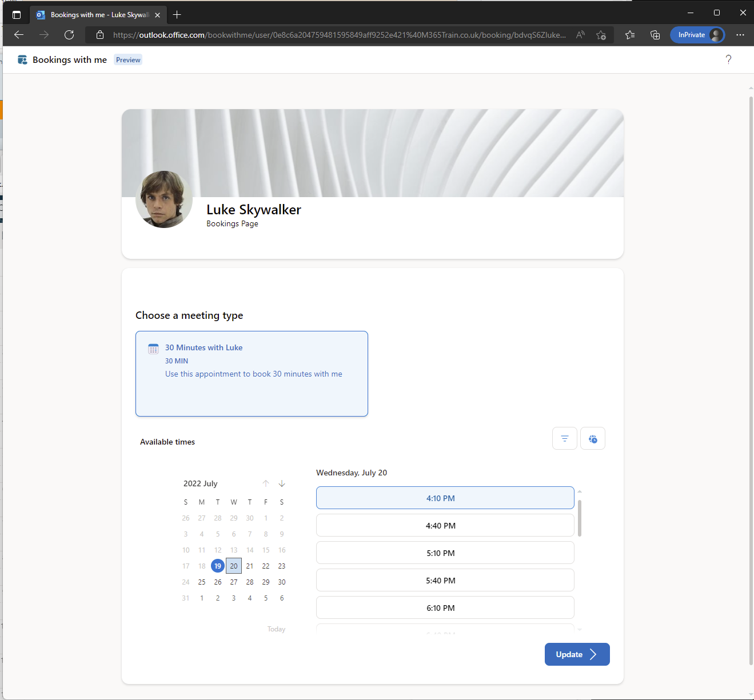Go to previous month with up arrow
The image size is (754, 700).
266,483
